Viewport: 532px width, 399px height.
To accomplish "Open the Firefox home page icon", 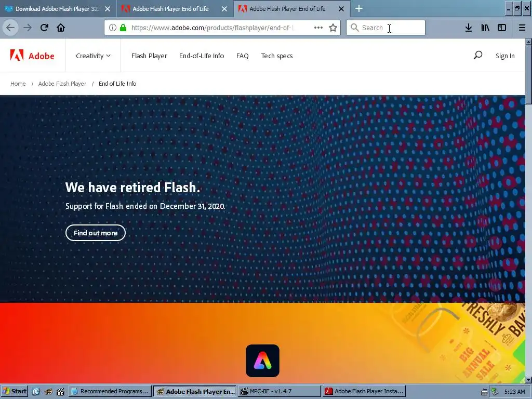I will point(61,28).
